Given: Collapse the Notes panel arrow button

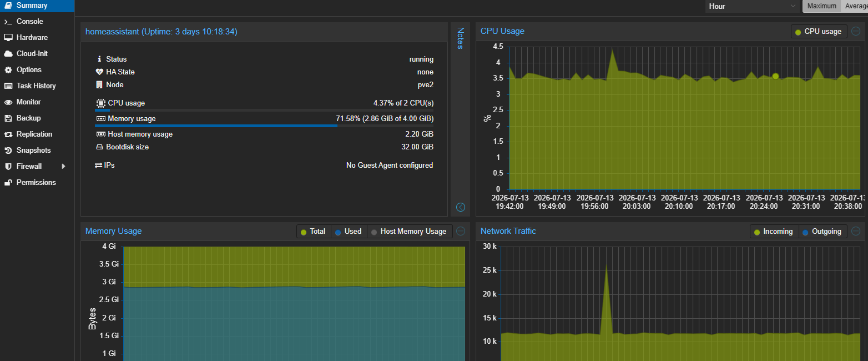Looking at the screenshot, I should click(460, 207).
